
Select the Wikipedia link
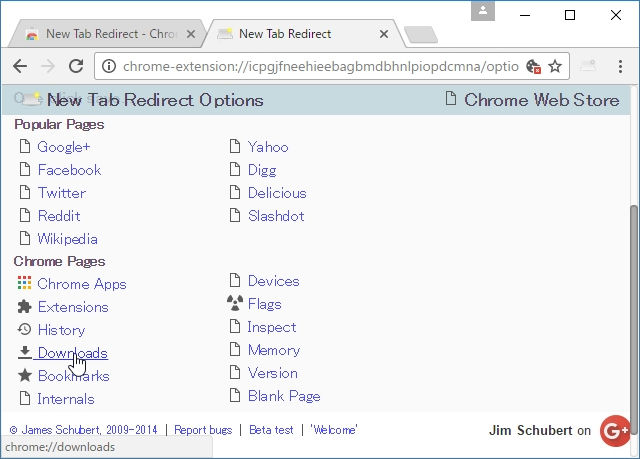click(x=67, y=239)
